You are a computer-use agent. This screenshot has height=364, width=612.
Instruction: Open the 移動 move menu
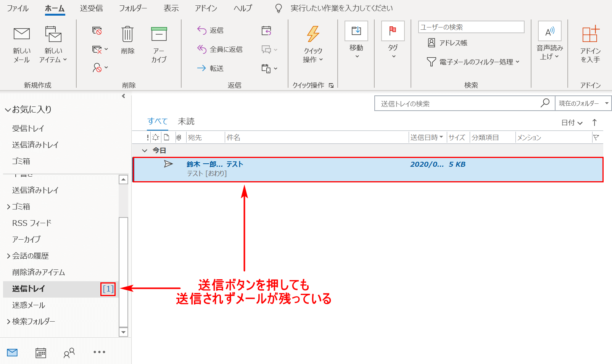[x=356, y=40]
